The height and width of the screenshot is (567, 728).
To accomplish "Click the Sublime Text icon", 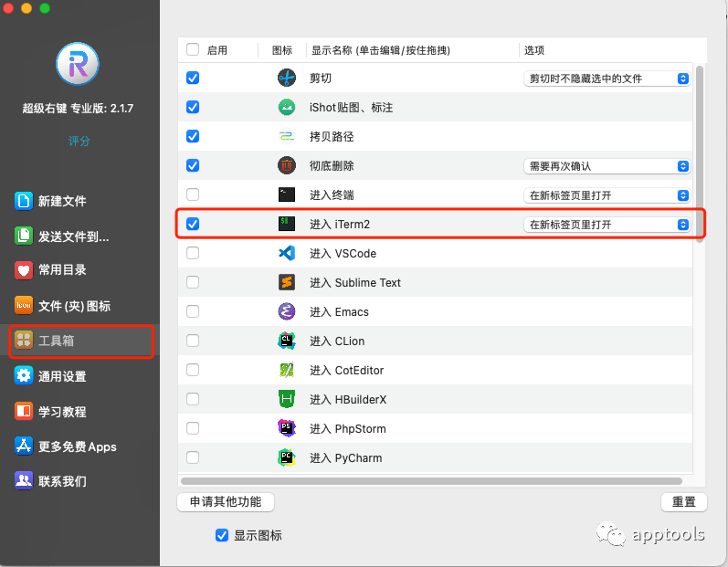I will pos(287,282).
